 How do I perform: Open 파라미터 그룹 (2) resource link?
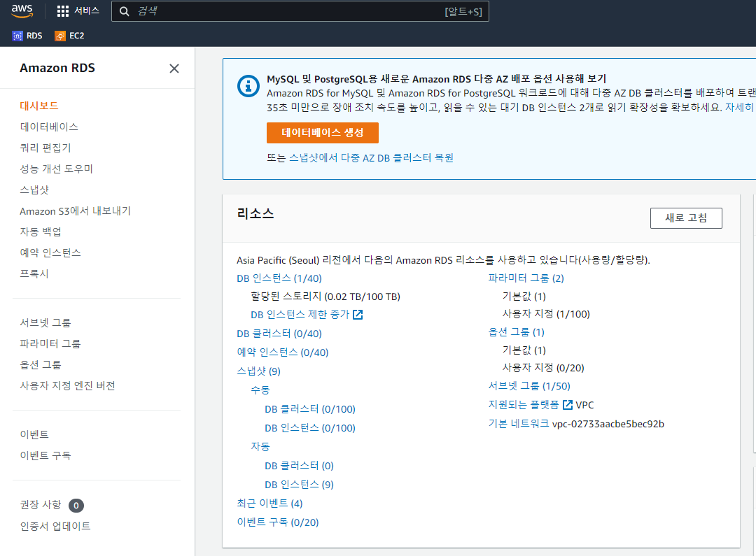tap(526, 278)
